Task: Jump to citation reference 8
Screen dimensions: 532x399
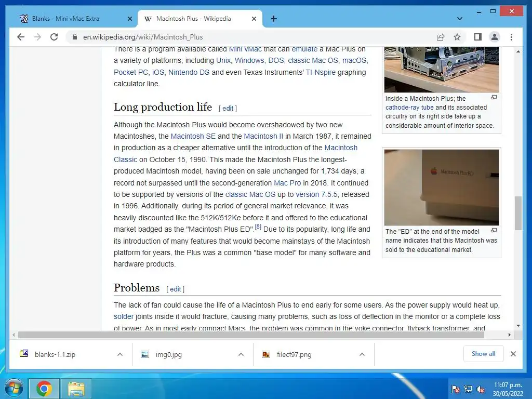Action: point(258,227)
